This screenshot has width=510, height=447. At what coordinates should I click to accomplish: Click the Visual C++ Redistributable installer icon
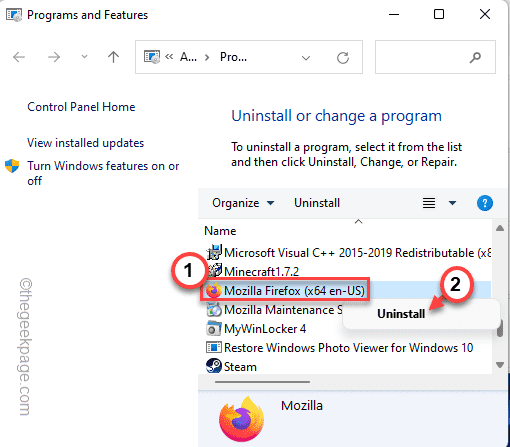point(214,252)
